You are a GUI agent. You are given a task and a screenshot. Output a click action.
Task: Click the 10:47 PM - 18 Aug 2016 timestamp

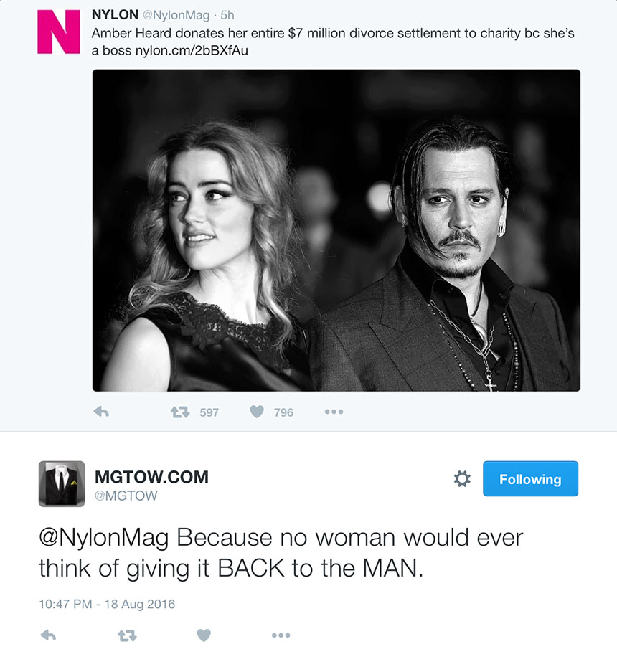107,604
